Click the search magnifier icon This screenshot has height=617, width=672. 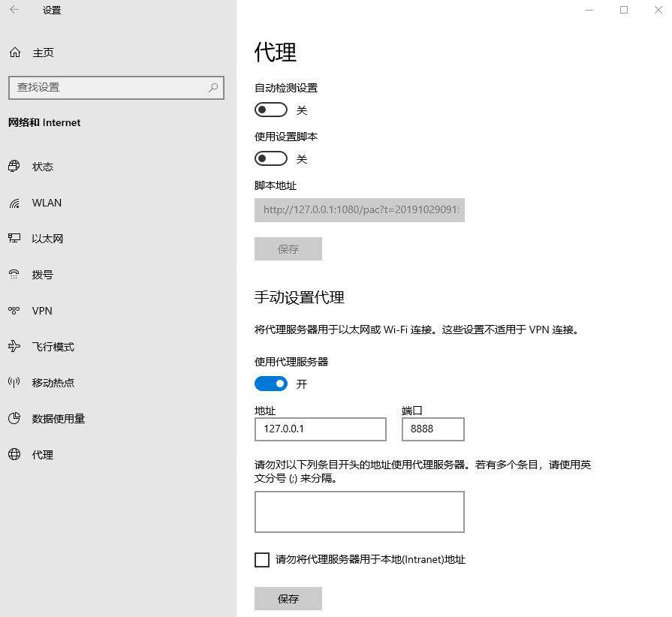pyautogui.click(x=213, y=88)
